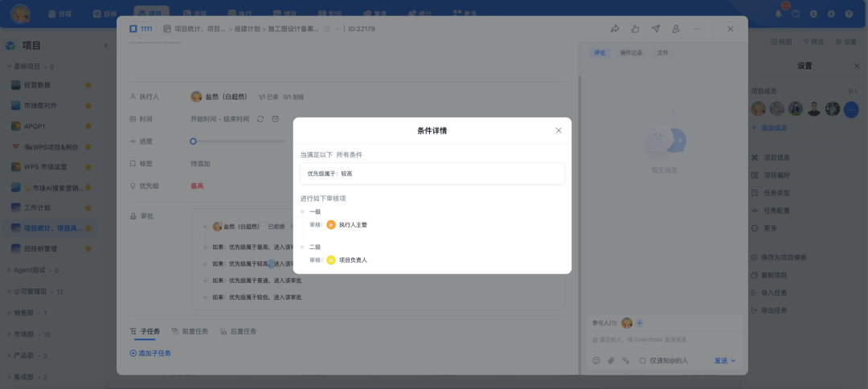868x389 pixels.
Task: Click the 进度 slider handle
Action: tap(193, 141)
